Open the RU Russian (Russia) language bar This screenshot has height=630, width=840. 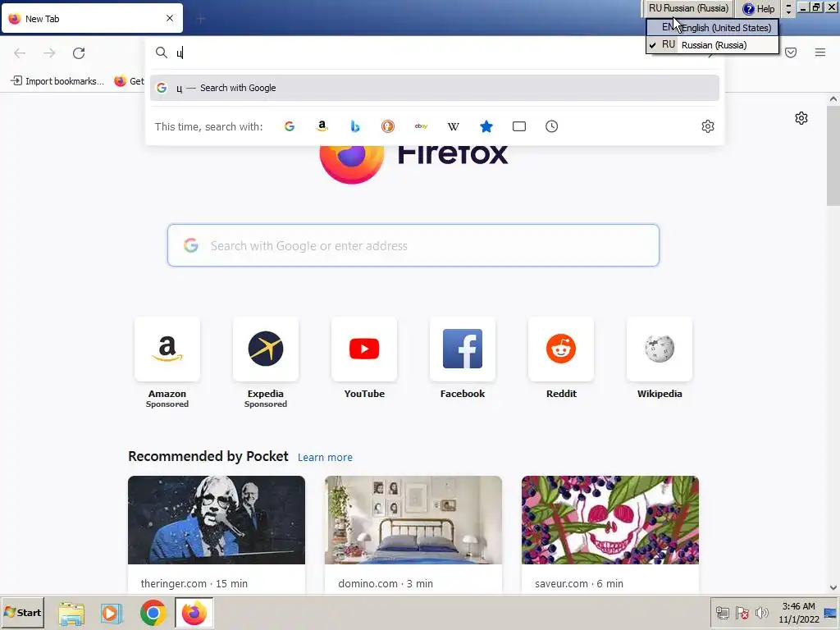[x=688, y=8]
